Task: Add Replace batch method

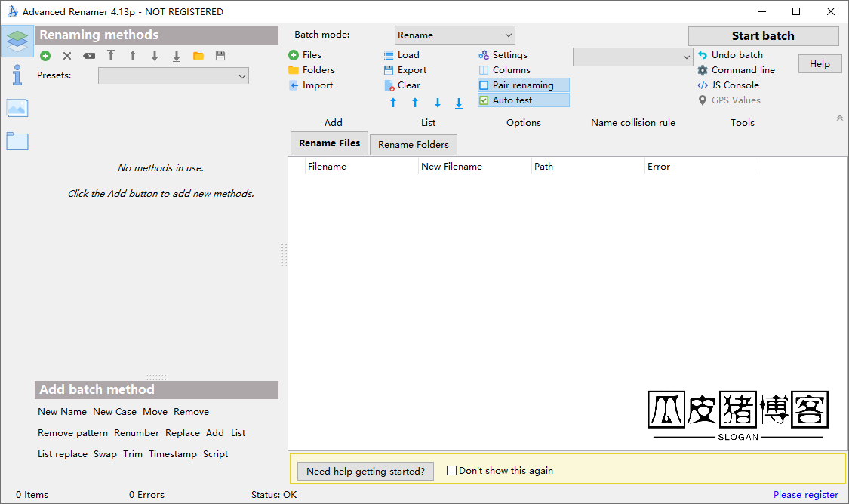Action: 183,432
